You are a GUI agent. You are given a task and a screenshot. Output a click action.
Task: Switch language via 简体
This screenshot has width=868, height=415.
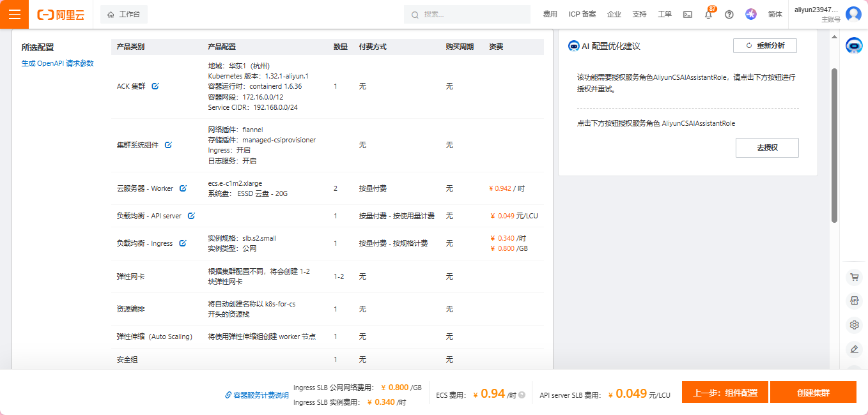point(775,14)
